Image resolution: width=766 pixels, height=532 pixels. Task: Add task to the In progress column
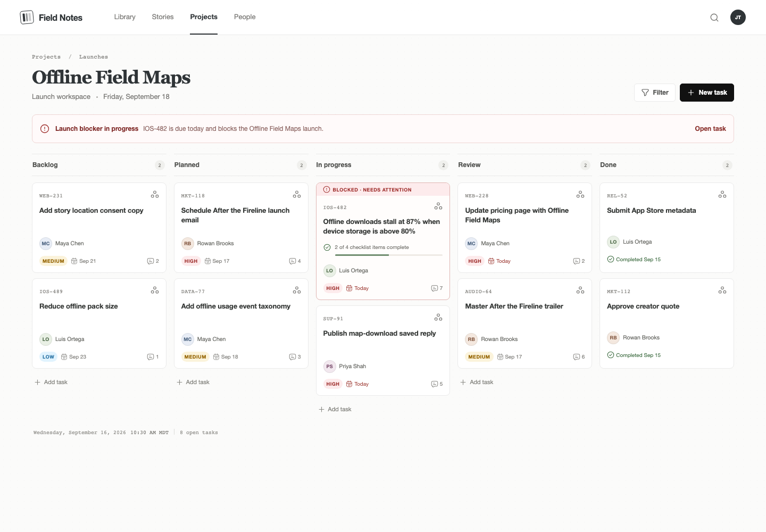(335, 410)
